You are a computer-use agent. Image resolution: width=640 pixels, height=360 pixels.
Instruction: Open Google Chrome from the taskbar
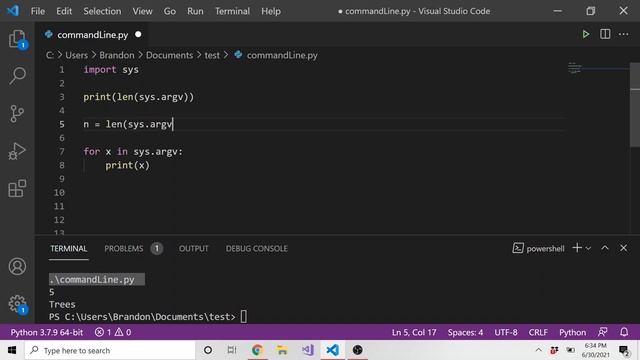coord(257,350)
